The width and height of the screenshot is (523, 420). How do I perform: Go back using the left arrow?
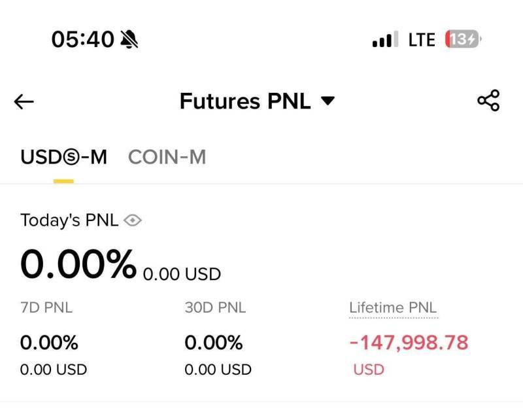tap(24, 101)
